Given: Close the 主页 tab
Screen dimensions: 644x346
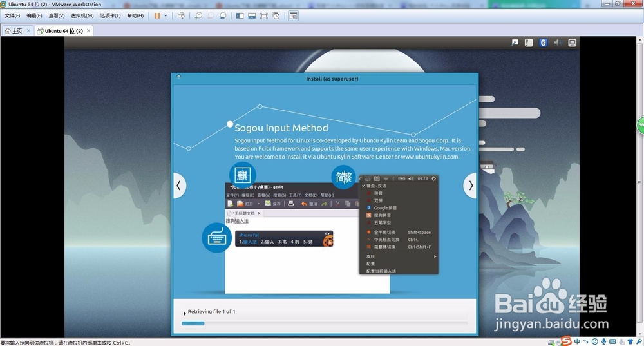Looking at the screenshot, I should coord(28,30).
